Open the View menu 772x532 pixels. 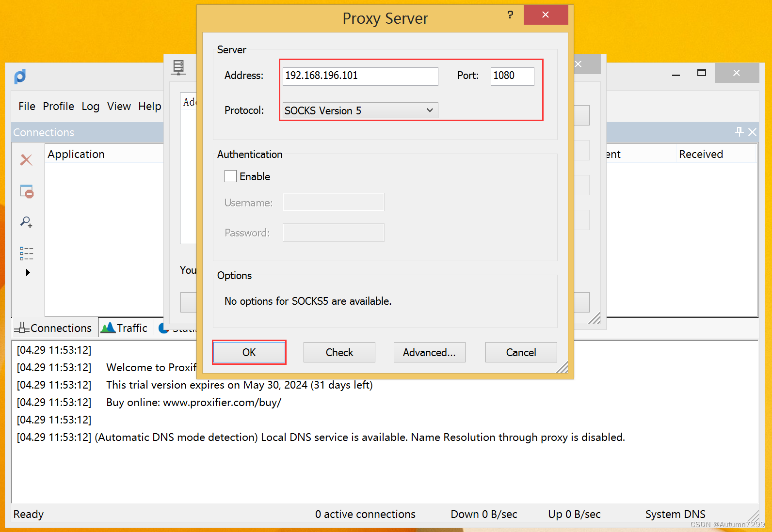click(x=119, y=106)
